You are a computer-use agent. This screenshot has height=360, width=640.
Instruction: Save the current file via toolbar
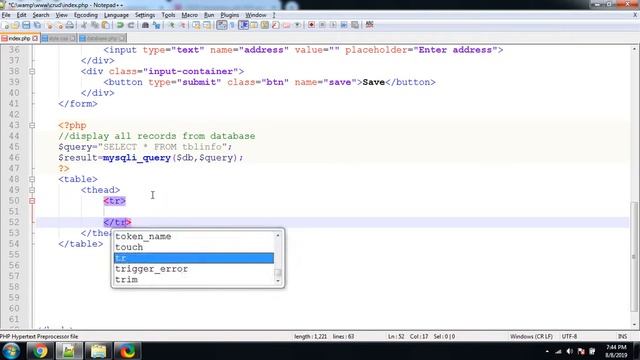(x=26, y=25)
